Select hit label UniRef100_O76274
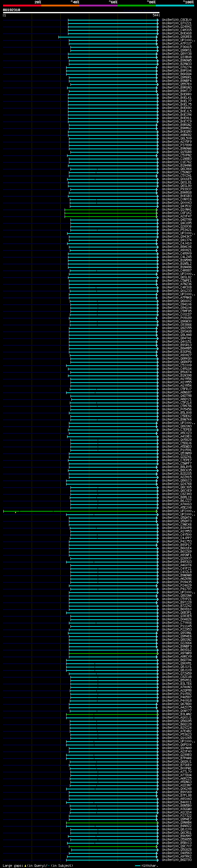This screenshot has height=868, width=197. click(177, 67)
